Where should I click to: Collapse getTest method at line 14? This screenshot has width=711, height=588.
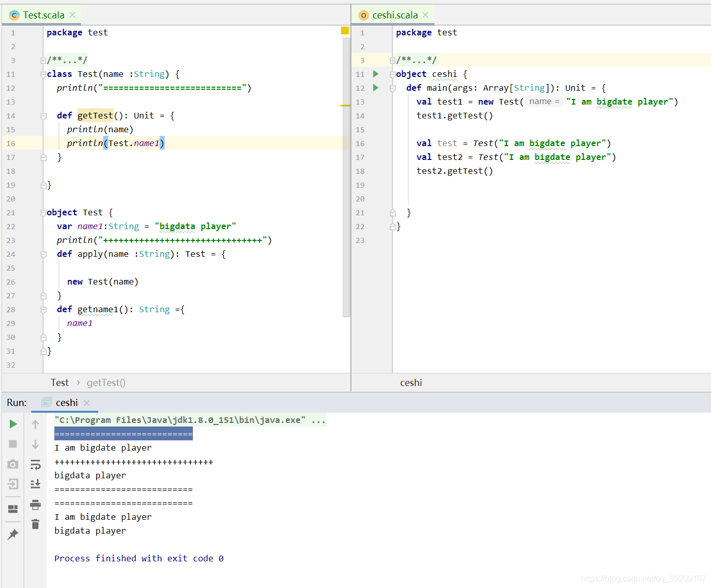pos(43,116)
